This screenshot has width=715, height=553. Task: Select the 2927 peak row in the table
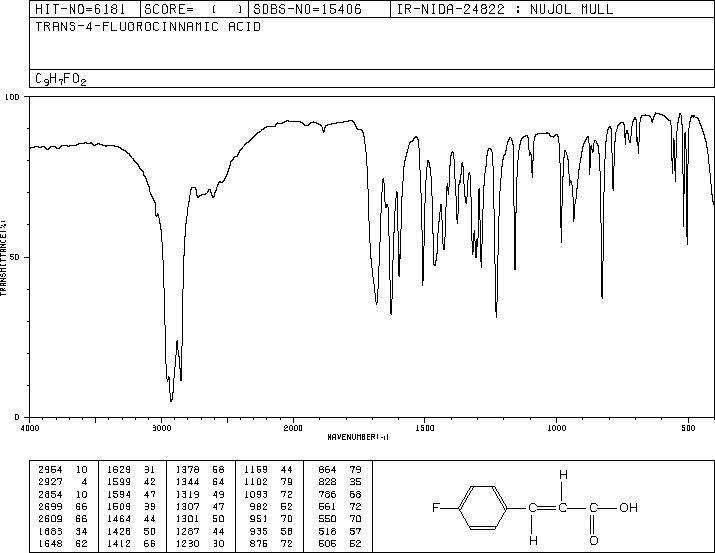coord(63,482)
